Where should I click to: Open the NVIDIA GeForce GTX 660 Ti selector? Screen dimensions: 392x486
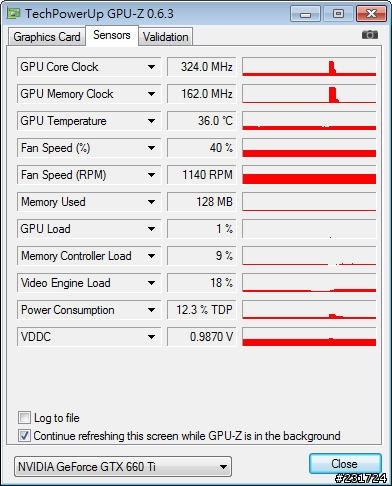123,466
